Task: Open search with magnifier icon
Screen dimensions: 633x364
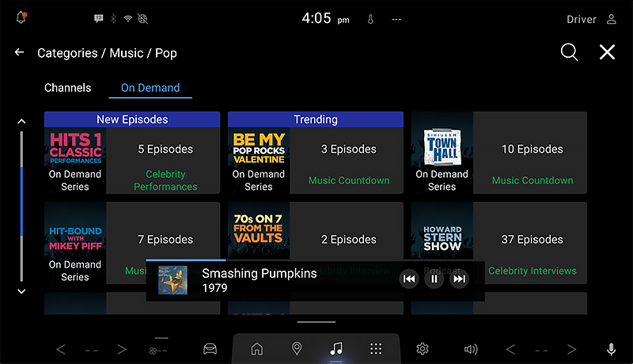Action: point(569,52)
